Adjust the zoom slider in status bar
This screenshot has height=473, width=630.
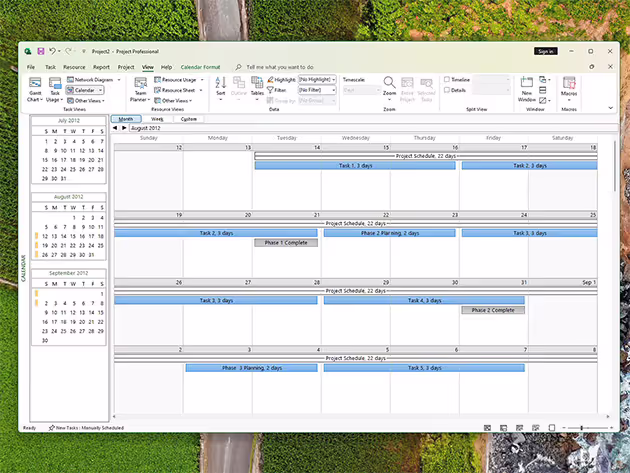[x=583, y=428]
